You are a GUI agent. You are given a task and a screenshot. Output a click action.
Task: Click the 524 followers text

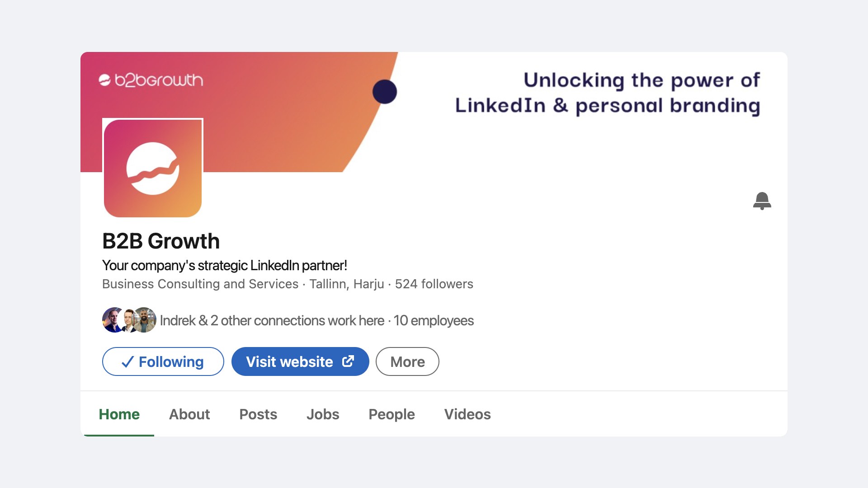click(x=434, y=284)
